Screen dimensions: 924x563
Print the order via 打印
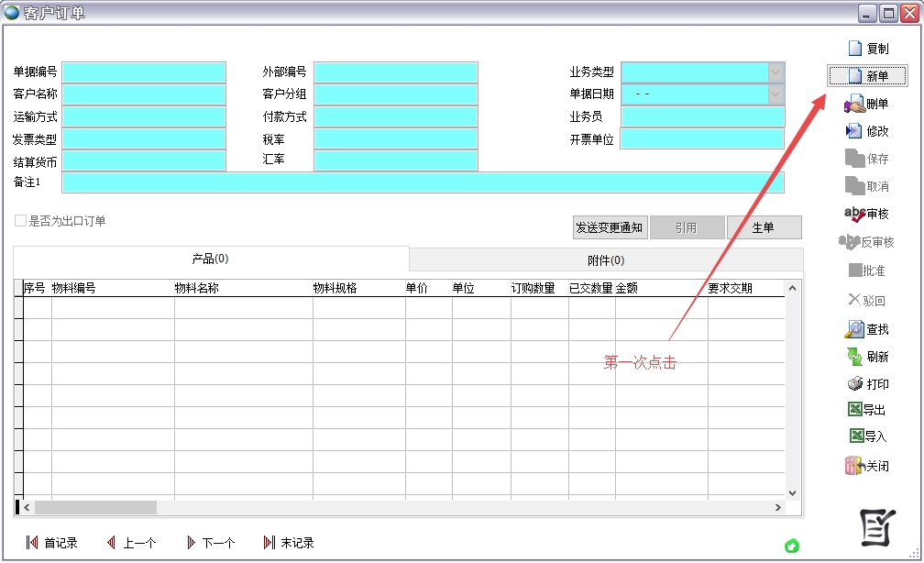[x=866, y=384]
